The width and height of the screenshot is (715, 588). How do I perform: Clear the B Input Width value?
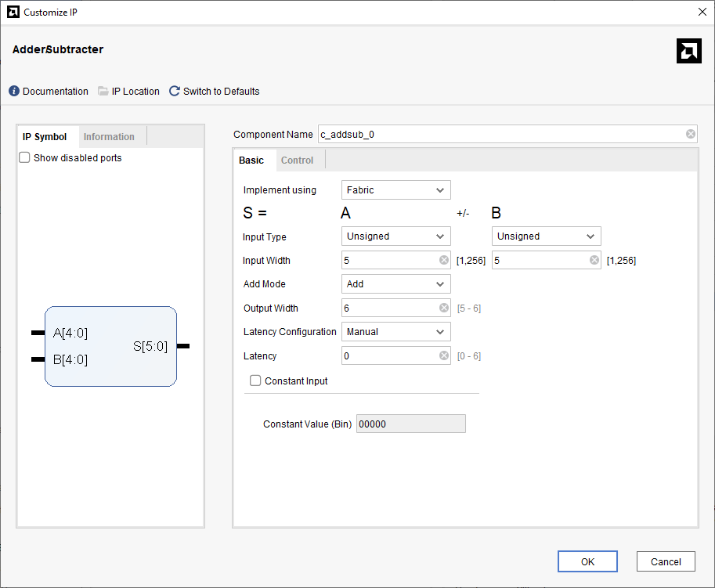click(594, 261)
